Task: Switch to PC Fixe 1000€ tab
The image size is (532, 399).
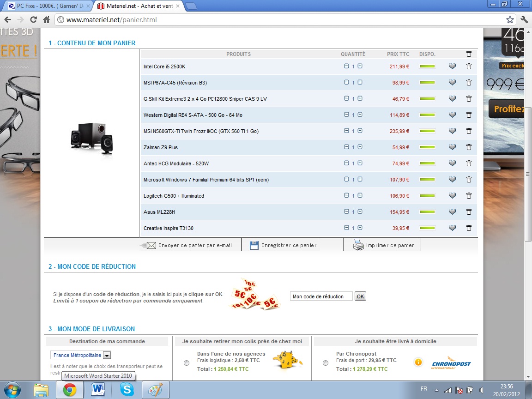Action: tap(46, 6)
